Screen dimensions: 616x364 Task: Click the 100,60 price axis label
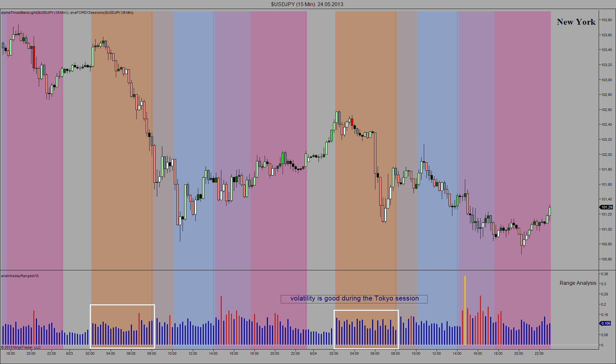[606, 259]
